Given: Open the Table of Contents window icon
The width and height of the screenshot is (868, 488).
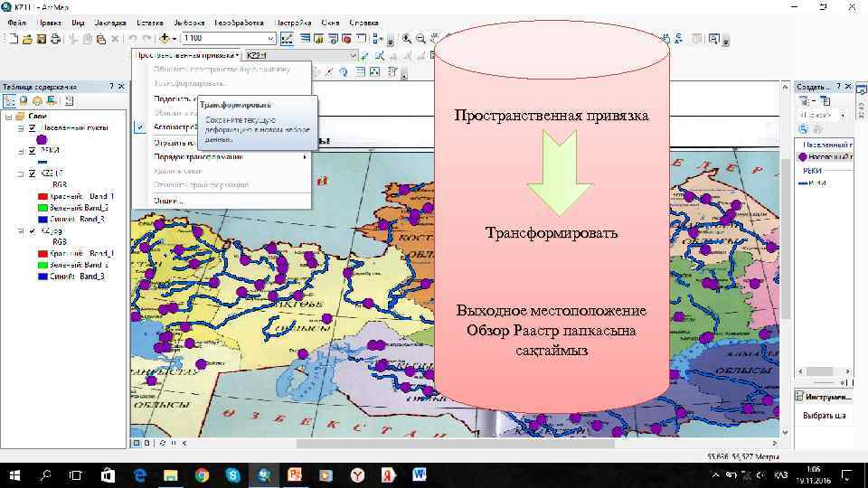Looking at the screenshot, I should point(305,39).
